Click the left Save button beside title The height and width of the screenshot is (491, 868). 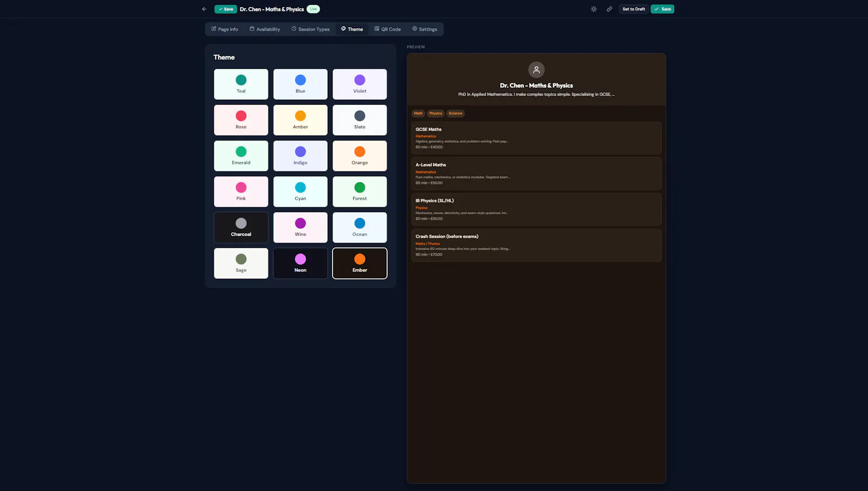pyautogui.click(x=226, y=9)
